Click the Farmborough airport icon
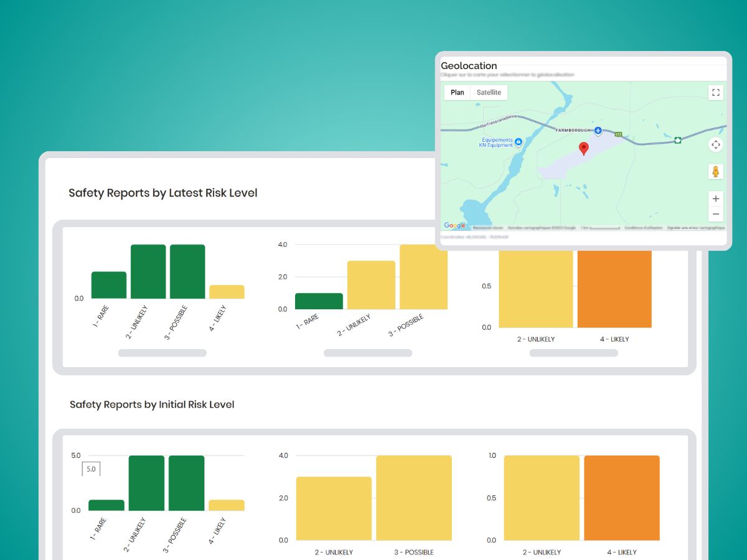Screen dimensions: 747x560 pyautogui.click(x=598, y=131)
